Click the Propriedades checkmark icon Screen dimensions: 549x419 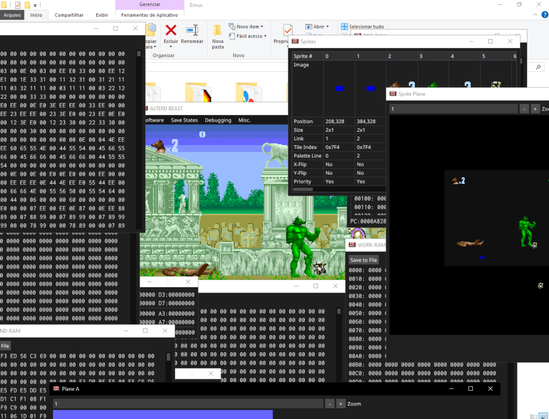pyautogui.click(x=287, y=30)
